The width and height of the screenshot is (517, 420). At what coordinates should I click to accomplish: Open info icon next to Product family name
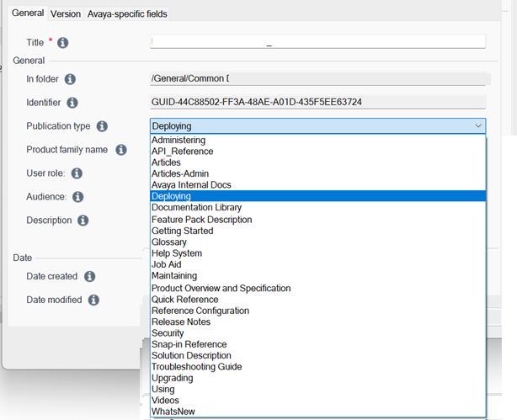[x=121, y=150]
